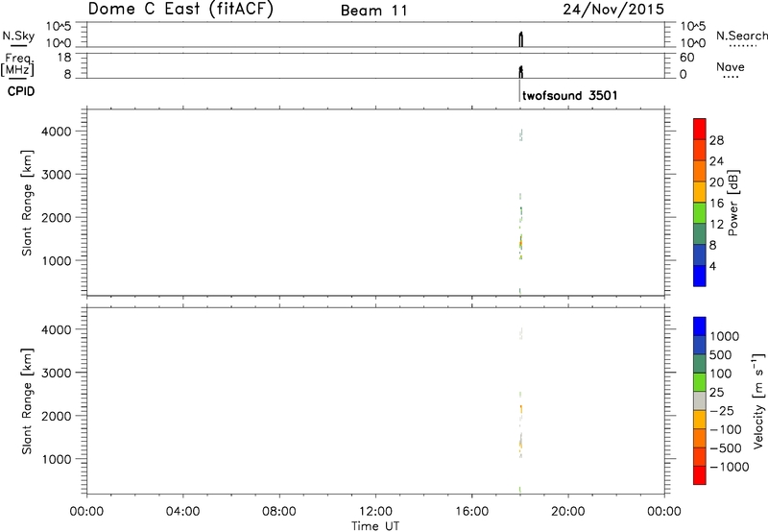
Task: Pick the yellow Velocity swatch between -25 and -100
Action: point(700,420)
